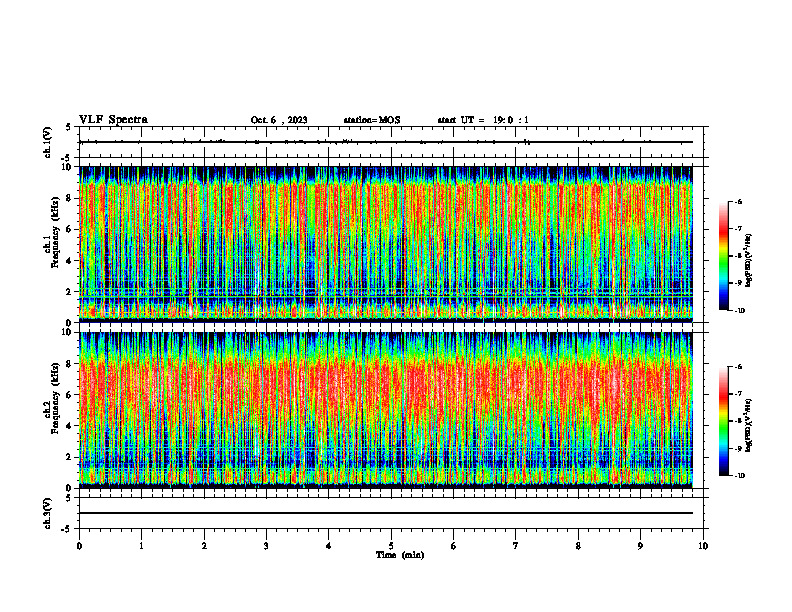
Task: Click time axis tick label "5"
Action: [391, 546]
